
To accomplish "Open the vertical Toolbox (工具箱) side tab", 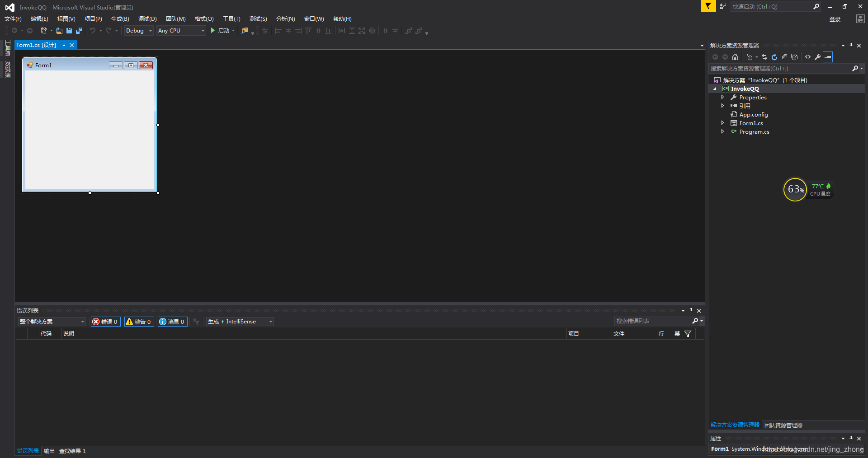I will [8, 48].
